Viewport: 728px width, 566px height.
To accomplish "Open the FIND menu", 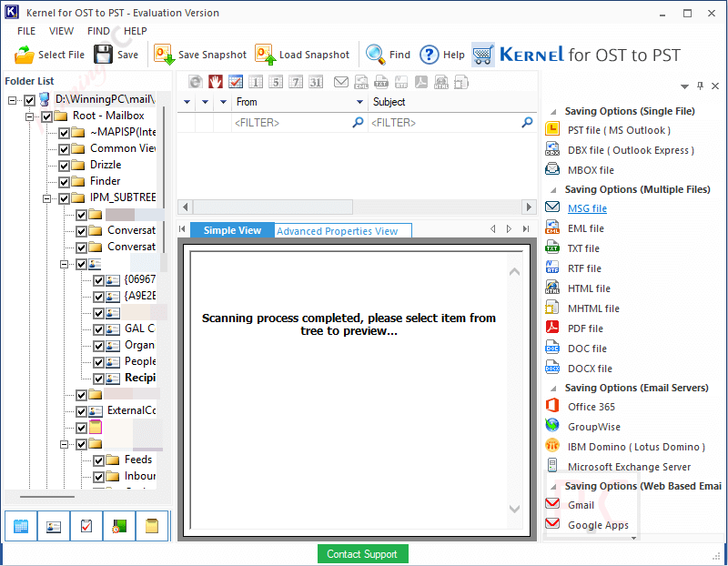I will [x=98, y=31].
